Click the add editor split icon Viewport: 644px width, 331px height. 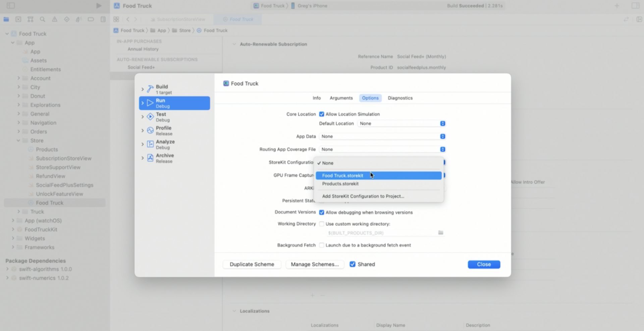(639, 19)
